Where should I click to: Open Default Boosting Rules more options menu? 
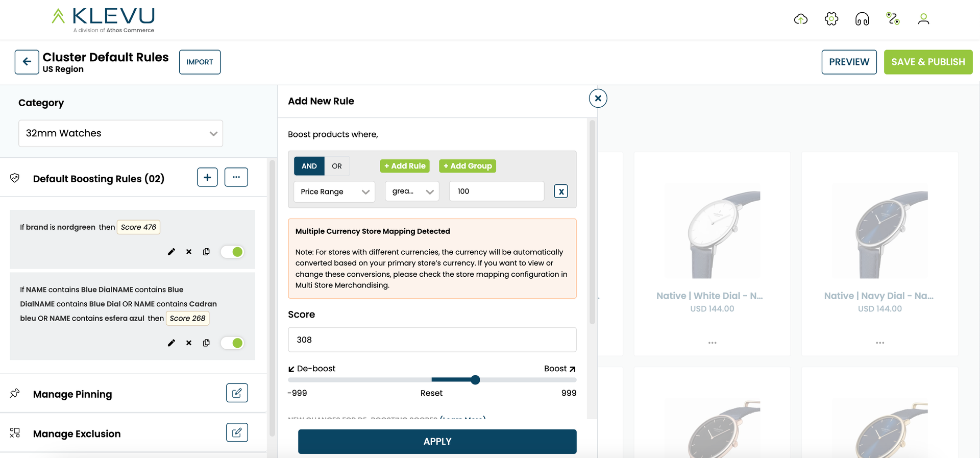coord(236,177)
